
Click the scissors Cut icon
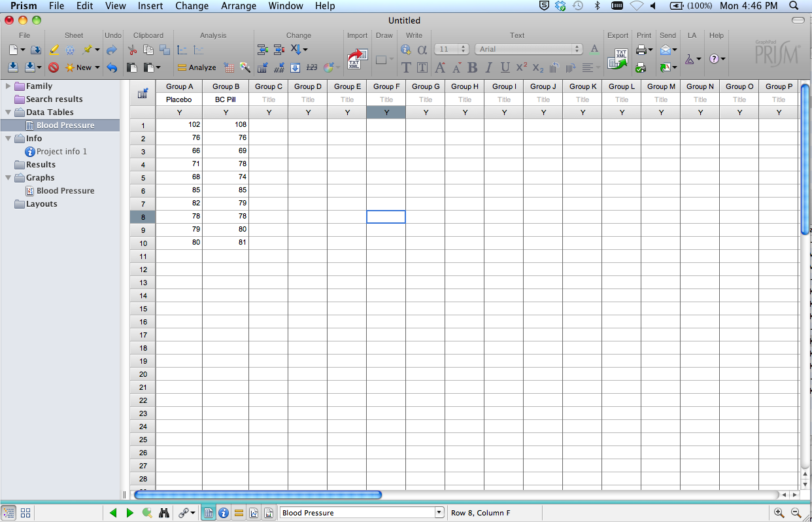click(x=132, y=50)
